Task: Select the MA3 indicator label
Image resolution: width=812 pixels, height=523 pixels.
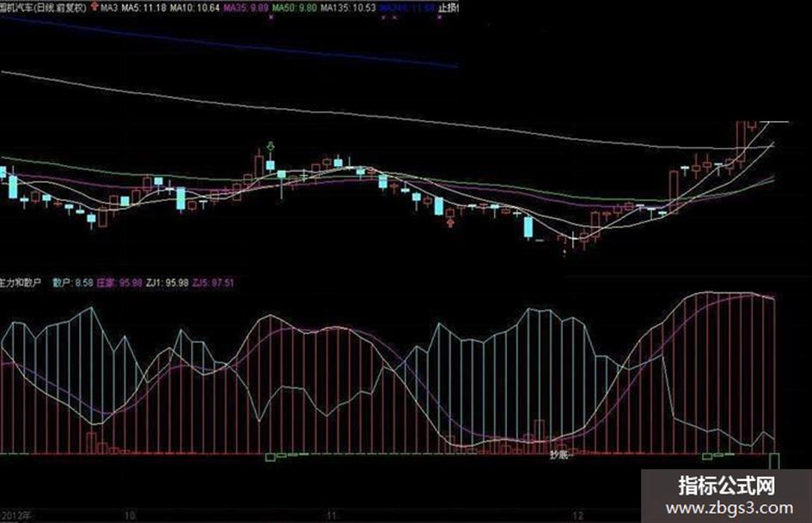Action: tap(109, 8)
